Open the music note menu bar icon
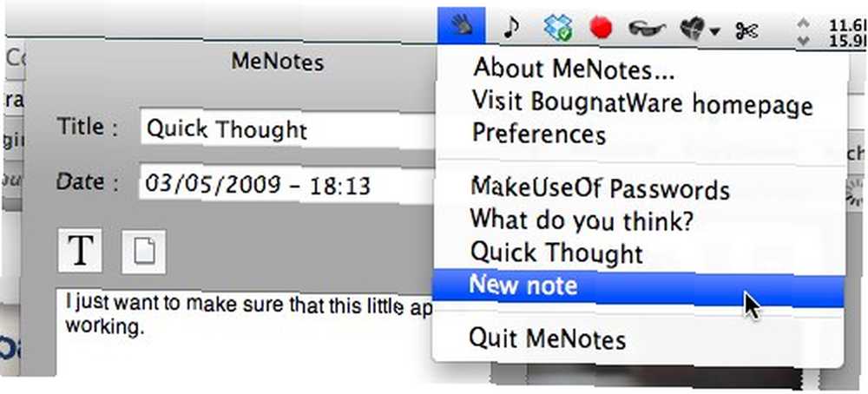 513,28
